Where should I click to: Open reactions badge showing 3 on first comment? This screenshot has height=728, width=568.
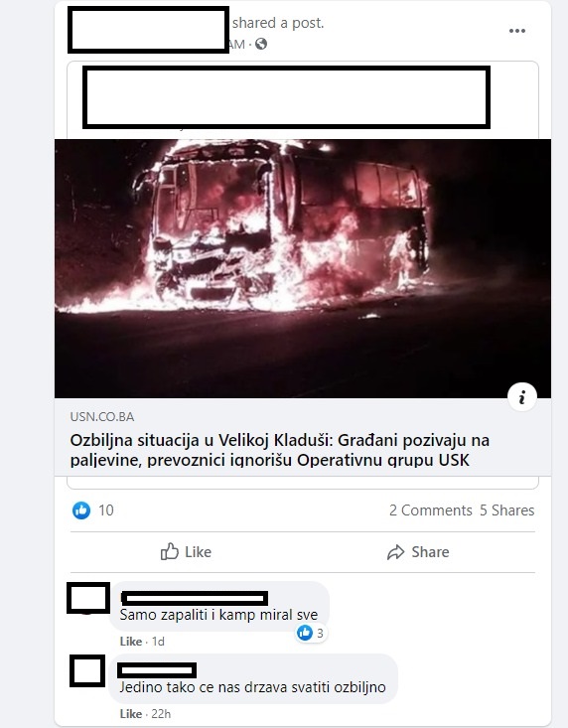[311, 633]
